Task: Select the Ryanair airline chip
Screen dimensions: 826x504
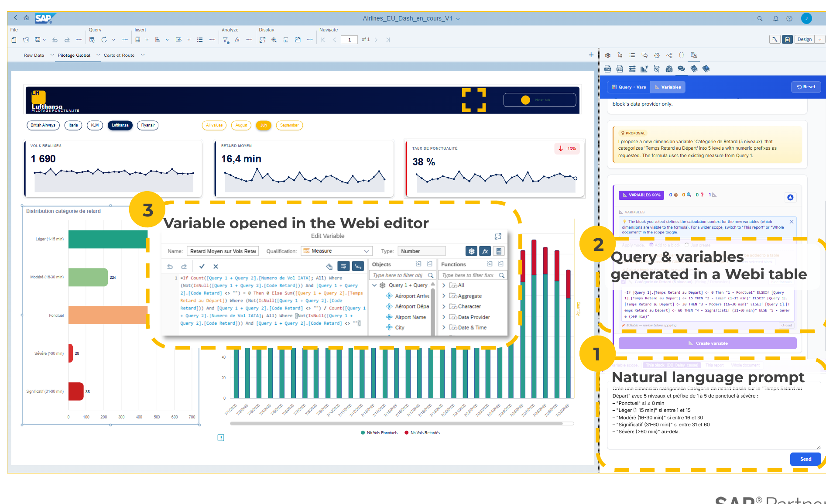Action: [148, 125]
